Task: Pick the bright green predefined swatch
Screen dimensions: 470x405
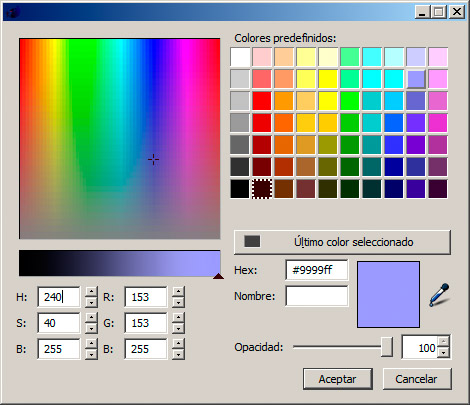Action: [x=350, y=101]
